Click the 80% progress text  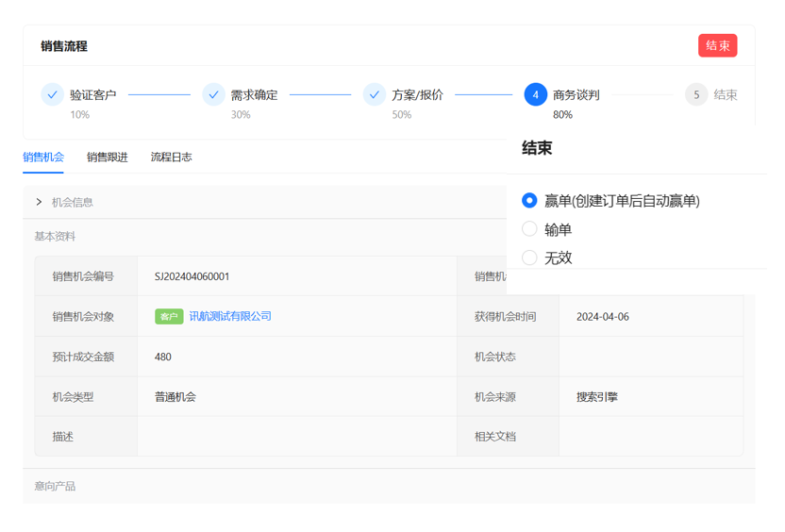click(x=562, y=115)
